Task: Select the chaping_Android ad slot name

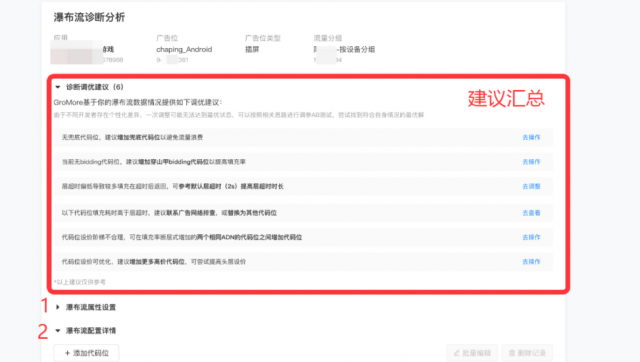Action: [184, 49]
